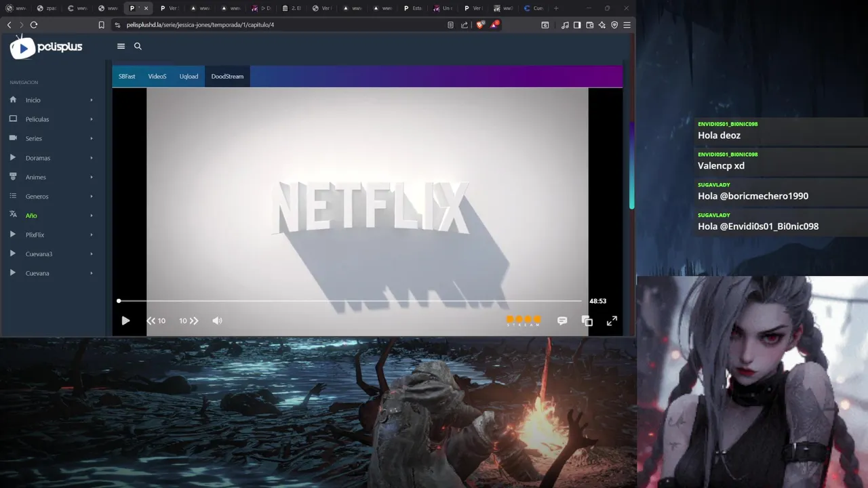The height and width of the screenshot is (488, 868).
Task: Play the video with the play button
Action: (125, 321)
